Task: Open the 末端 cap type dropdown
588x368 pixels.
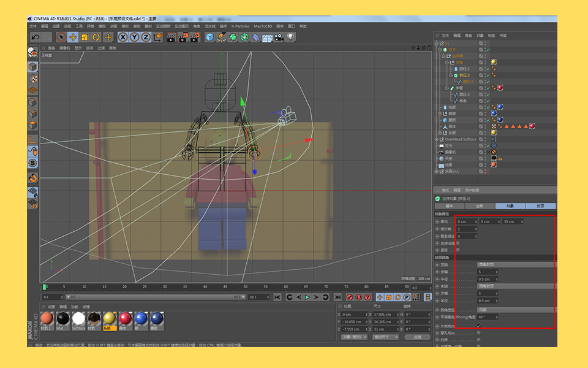Action: 517,286
